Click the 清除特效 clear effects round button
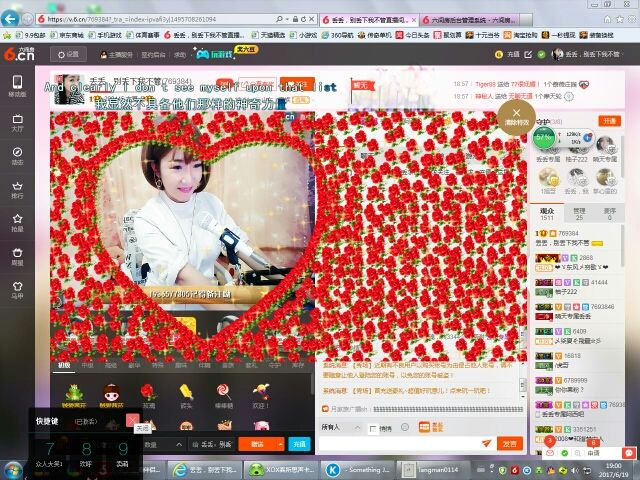 [516, 116]
